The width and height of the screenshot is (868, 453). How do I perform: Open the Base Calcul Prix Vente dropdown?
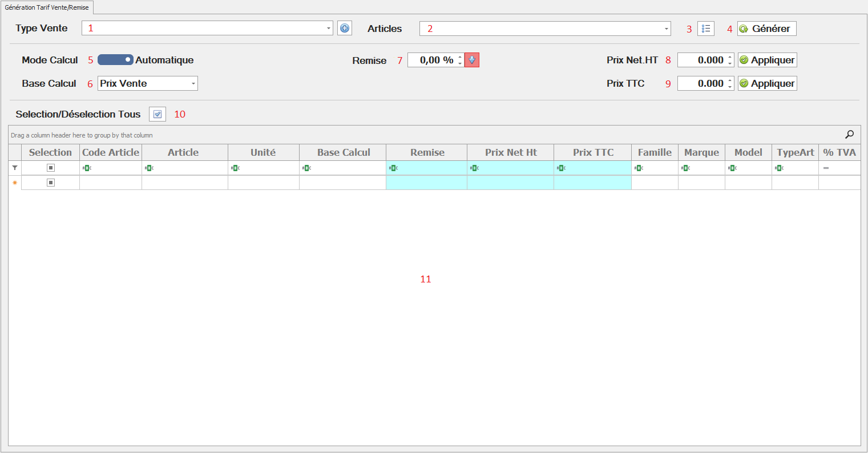[193, 84]
